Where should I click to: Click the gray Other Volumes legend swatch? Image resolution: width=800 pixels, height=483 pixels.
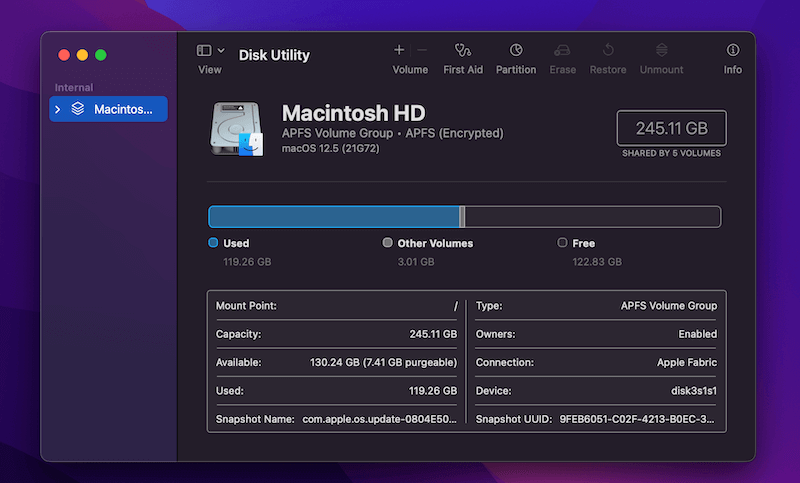pos(387,243)
